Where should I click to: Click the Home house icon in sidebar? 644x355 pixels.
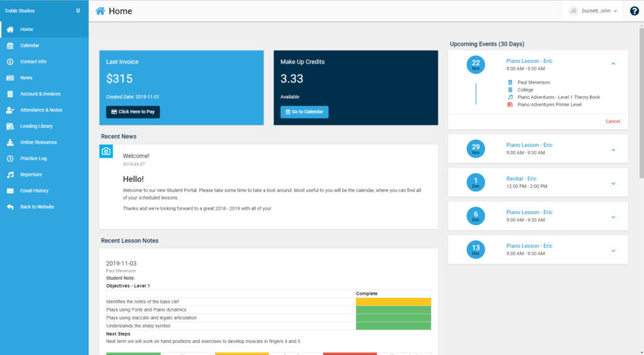[x=10, y=29]
